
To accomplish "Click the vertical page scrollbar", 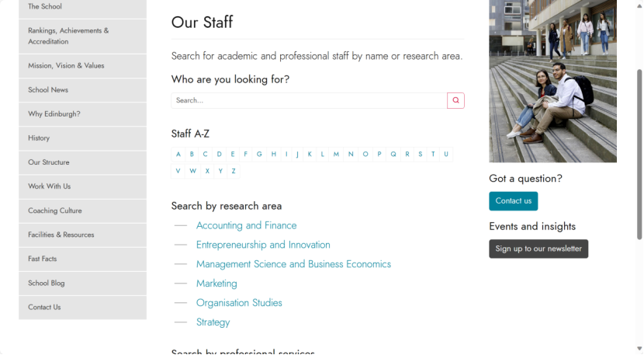I will 639,155.
